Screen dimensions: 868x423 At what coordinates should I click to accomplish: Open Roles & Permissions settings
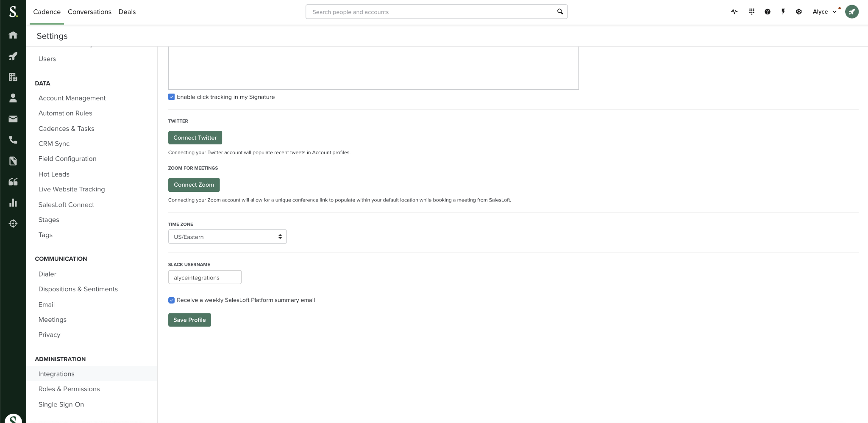pos(69,389)
